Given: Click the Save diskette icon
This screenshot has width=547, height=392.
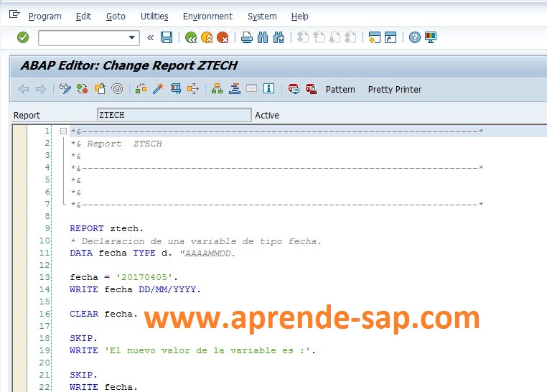Looking at the screenshot, I should point(167,37).
